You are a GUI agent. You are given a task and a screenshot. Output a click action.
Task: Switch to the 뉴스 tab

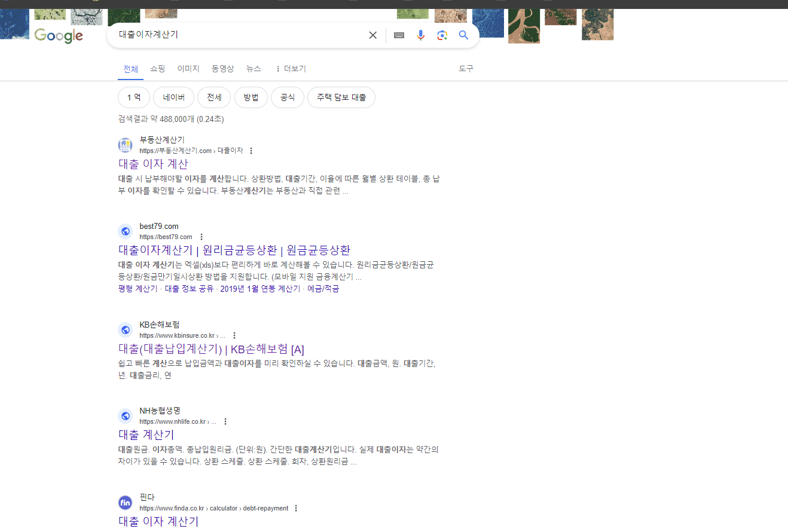[x=253, y=69]
